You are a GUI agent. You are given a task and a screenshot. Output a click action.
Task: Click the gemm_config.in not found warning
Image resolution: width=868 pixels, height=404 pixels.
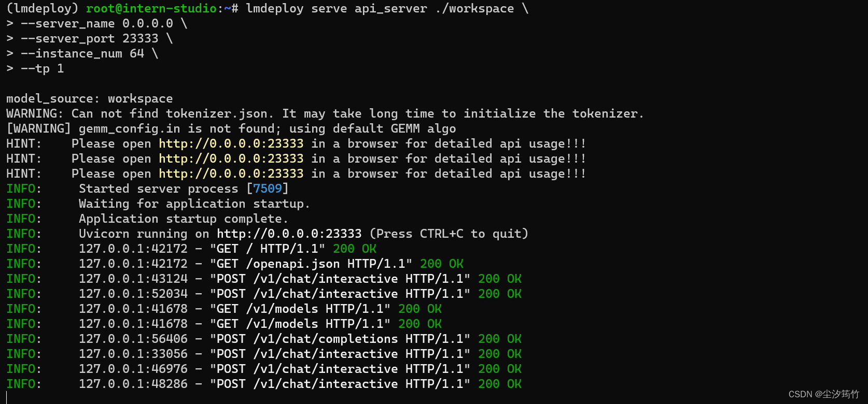pos(231,128)
